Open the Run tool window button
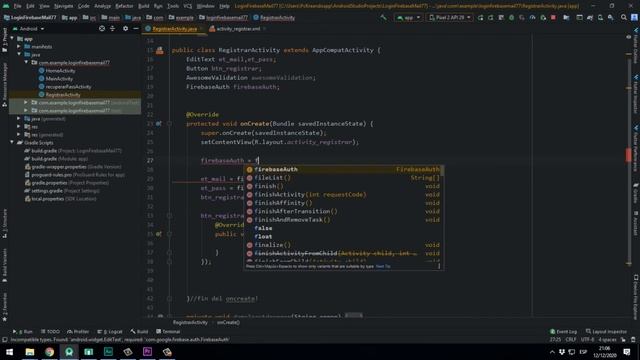Screen dimensions: 640x360 [x=23, y=331]
